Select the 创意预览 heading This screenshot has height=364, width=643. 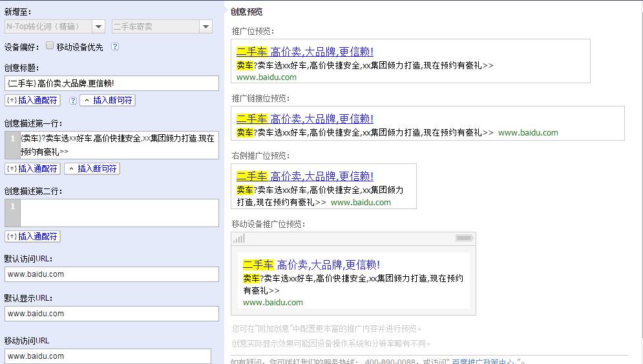click(x=246, y=12)
